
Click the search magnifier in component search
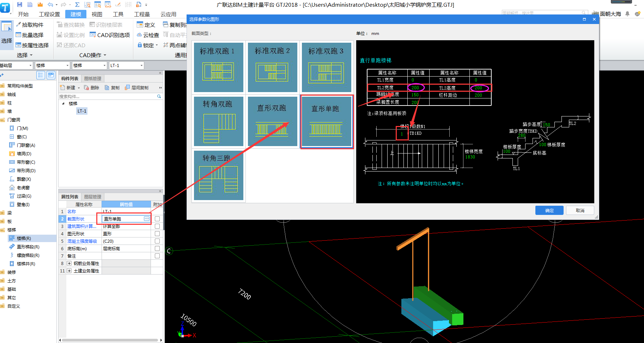pos(159,96)
